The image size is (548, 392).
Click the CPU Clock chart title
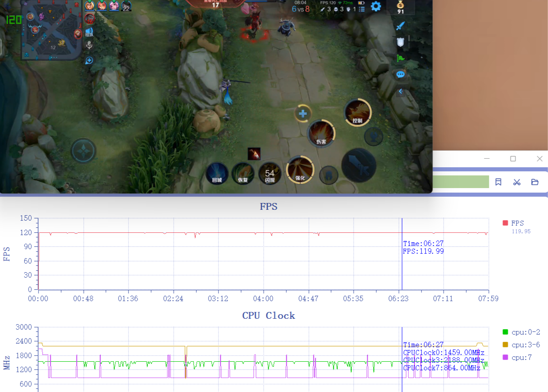click(269, 316)
